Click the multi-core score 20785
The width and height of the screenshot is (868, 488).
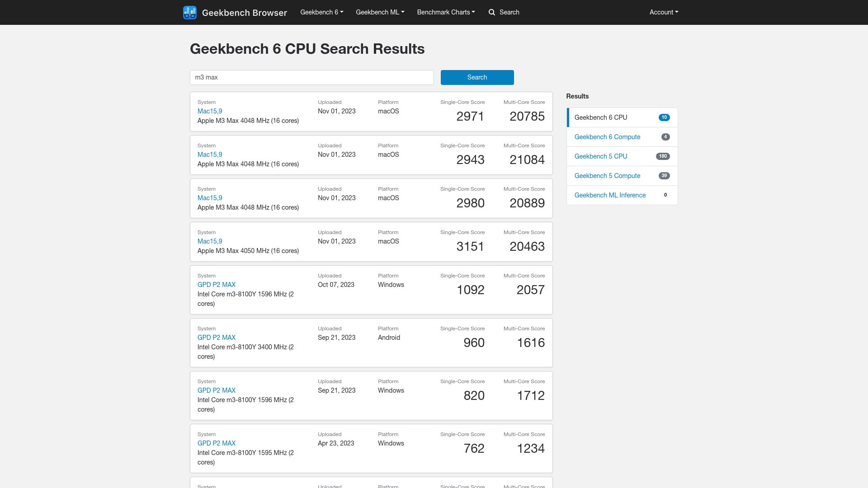(527, 117)
